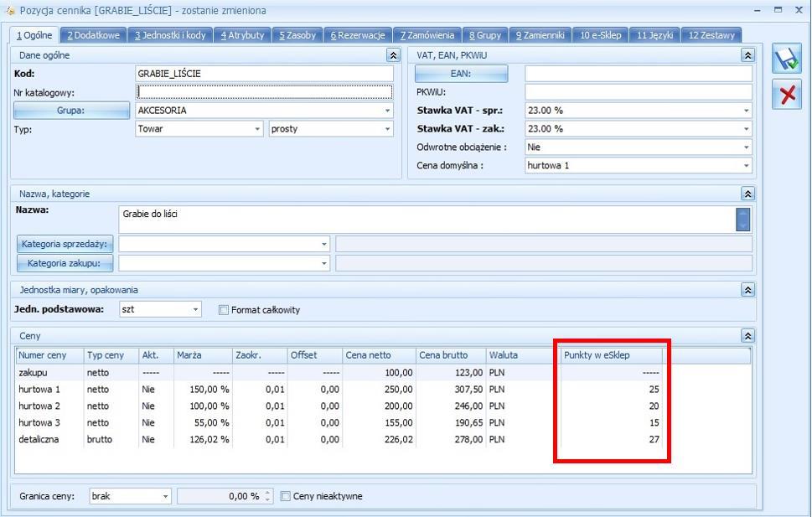This screenshot has height=517, width=812.
Task: Collapse the Nazwa, kategorie section
Action: [747, 194]
